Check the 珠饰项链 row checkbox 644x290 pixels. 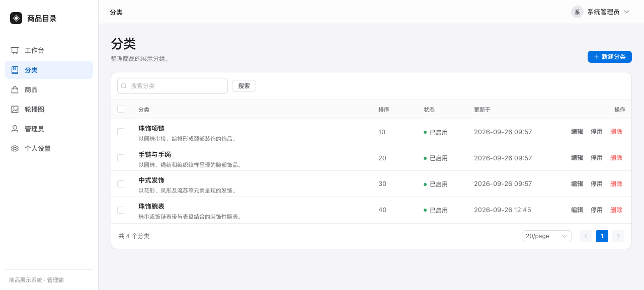tap(121, 132)
